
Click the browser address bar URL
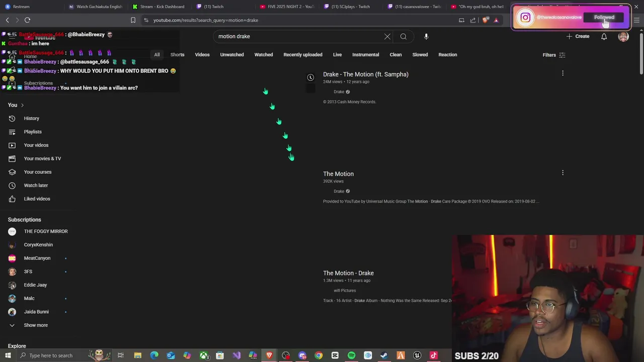point(206,20)
